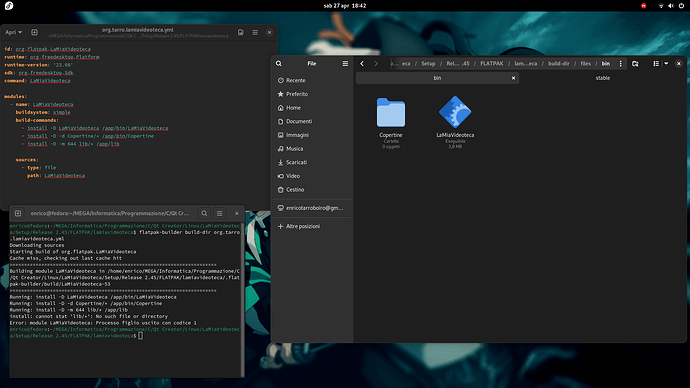This screenshot has height=388, width=690.
Task: Open new tab in terminal window
Action: coord(18,213)
